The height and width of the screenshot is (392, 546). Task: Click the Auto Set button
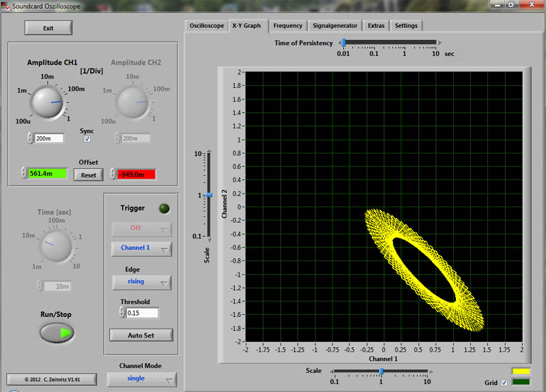(141, 335)
